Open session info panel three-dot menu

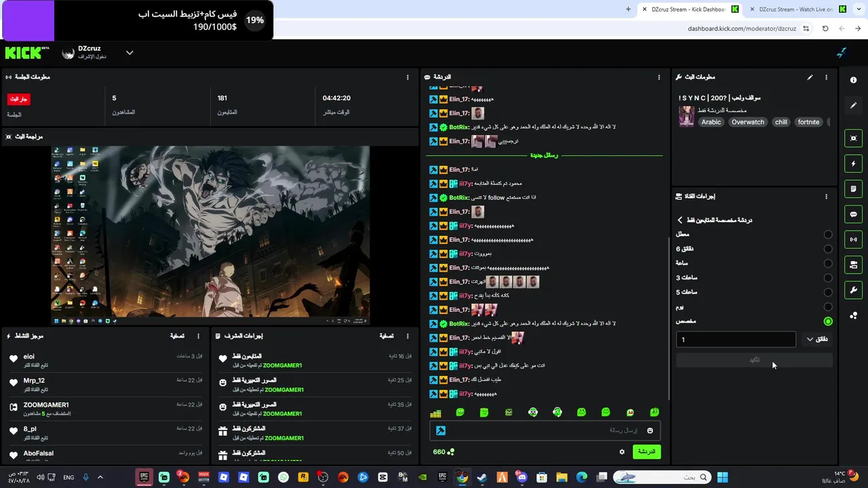(408, 77)
